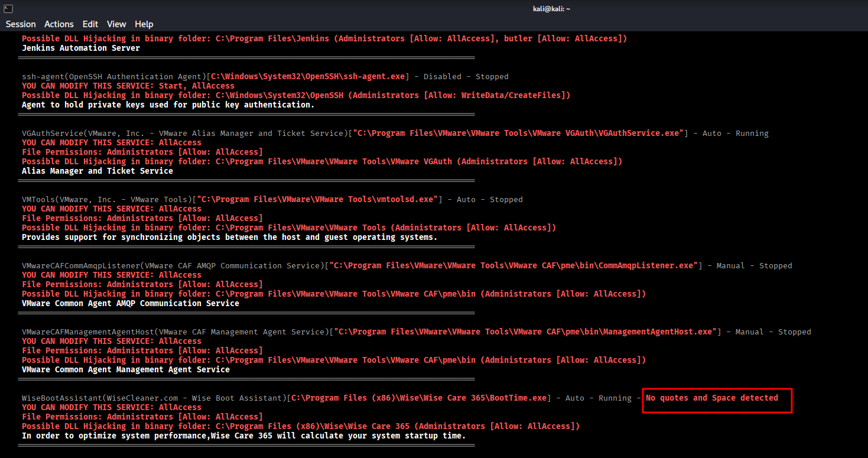This screenshot has width=868, height=458.
Task: Click the BootTime.exe path in red
Action: pos(419,398)
